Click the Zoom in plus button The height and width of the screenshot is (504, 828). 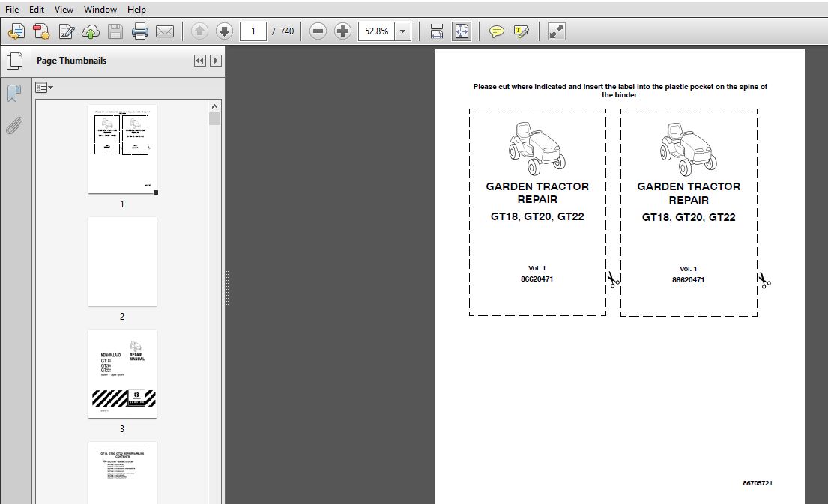[x=342, y=31]
